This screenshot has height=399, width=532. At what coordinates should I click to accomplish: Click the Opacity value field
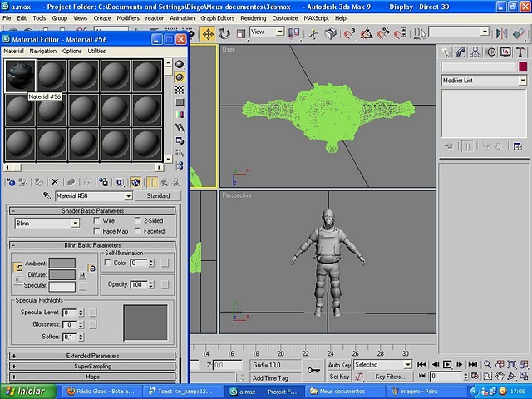click(139, 284)
